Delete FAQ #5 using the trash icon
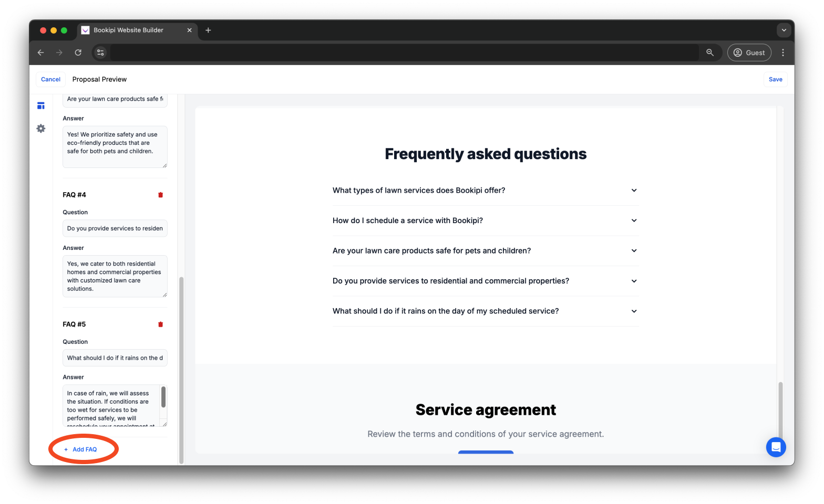The image size is (824, 504). [160, 324]
